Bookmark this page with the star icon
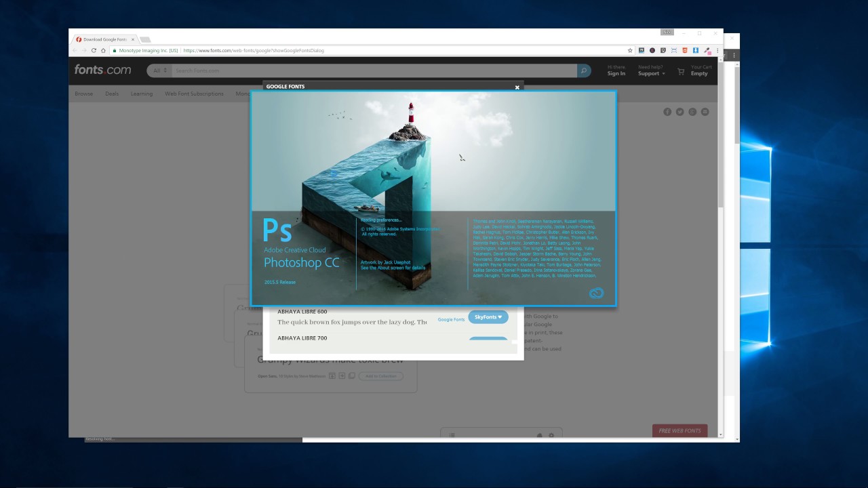 coord(630,50)
